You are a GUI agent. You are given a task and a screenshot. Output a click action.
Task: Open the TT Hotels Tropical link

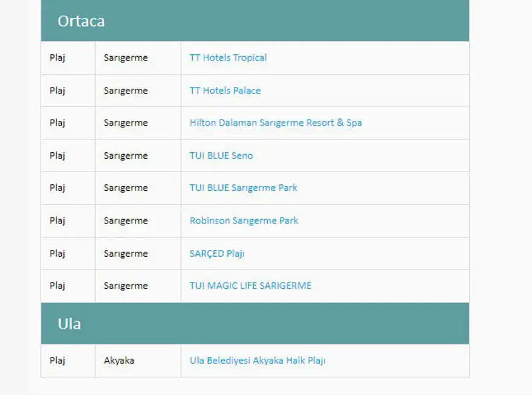pyautogui.click(x=228, y=58)
